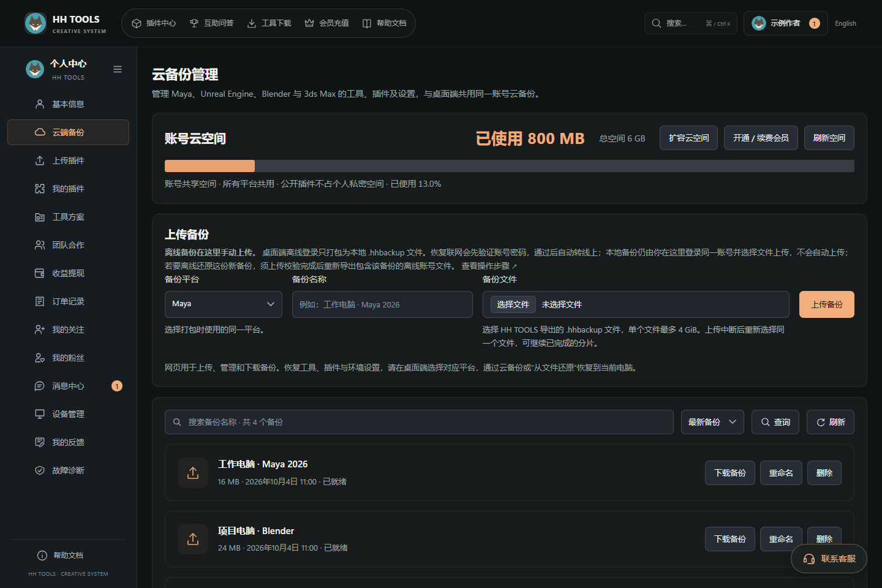Open 会员充值 in the top navigation
The width and height of the screenshot is (882, 588).
tap(326, 23)
